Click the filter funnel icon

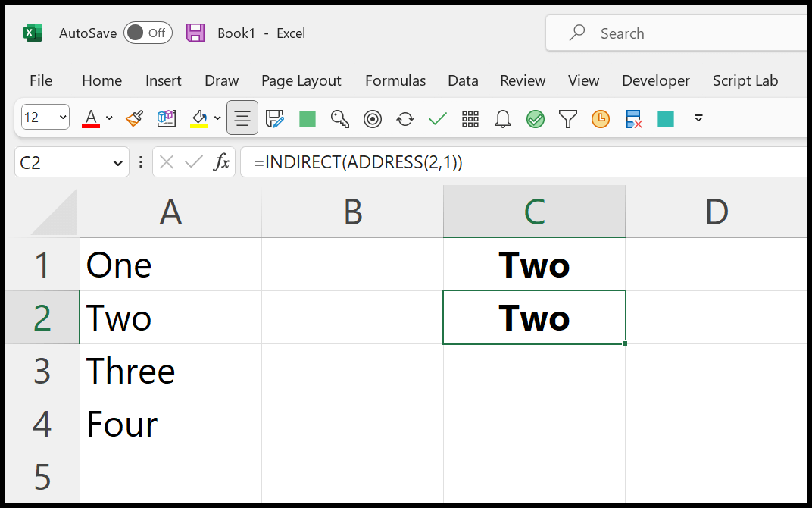567,119
